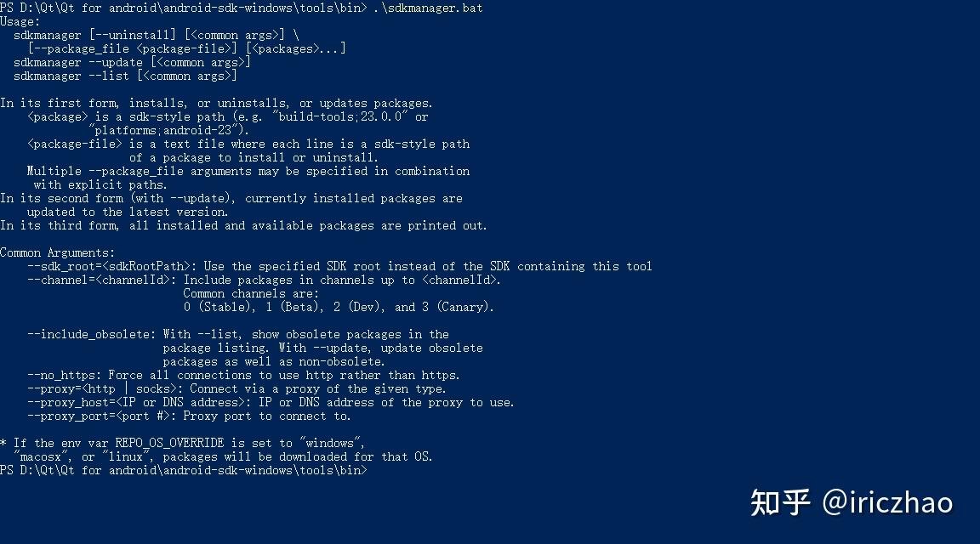Click the 'Common Arguments:' heading
Viewport: 980px width, 544px height.
tap(58, 253)
